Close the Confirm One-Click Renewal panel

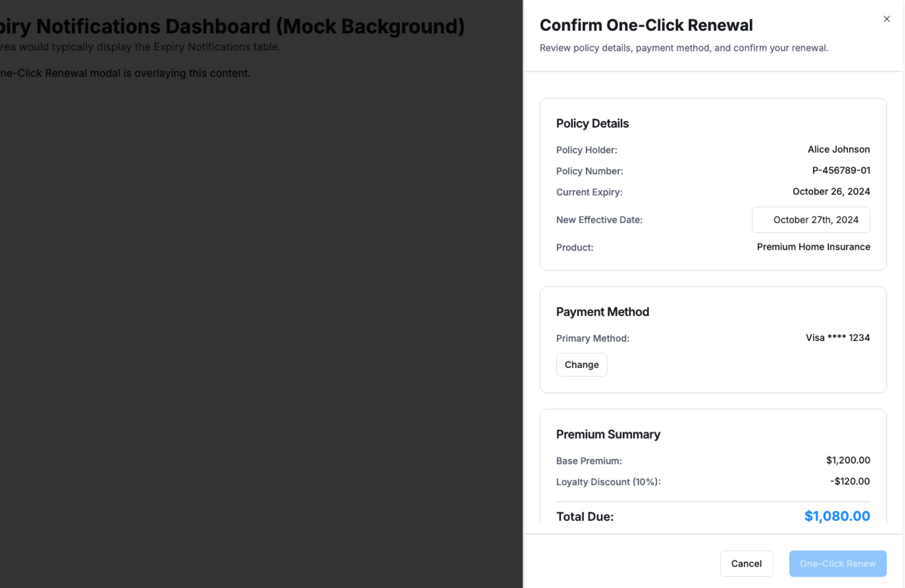(886, 19)
